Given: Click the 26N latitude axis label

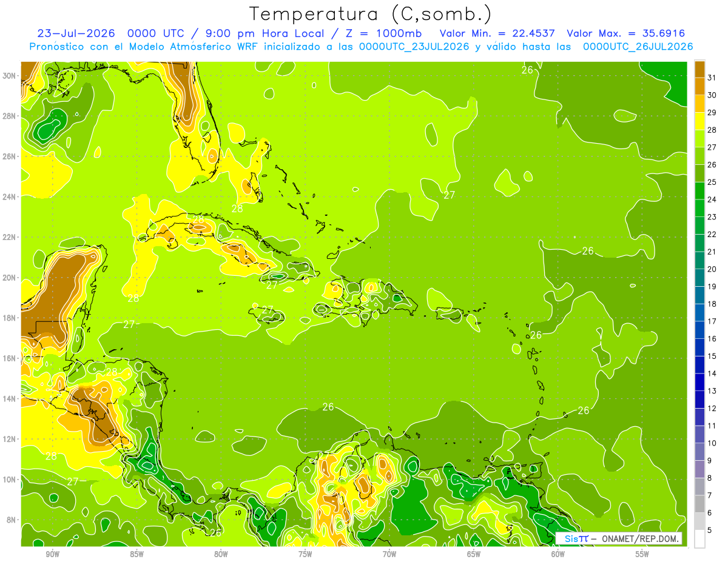Looking at the screenshot, I should pos(10,156).
